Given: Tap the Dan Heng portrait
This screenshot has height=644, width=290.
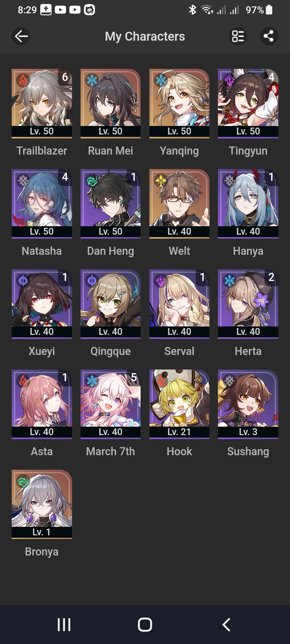Looking at the screenshot, I should (x=111, y=204).
